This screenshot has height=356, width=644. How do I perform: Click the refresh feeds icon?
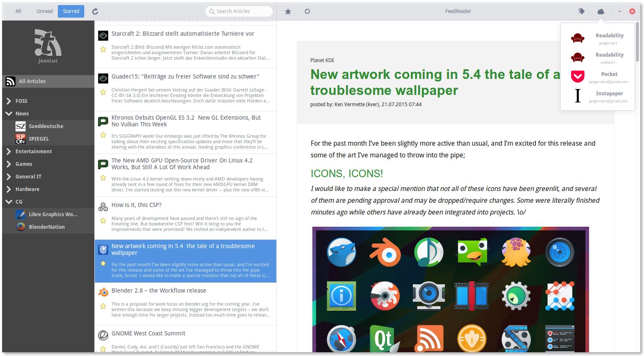[x=95, y=11]
